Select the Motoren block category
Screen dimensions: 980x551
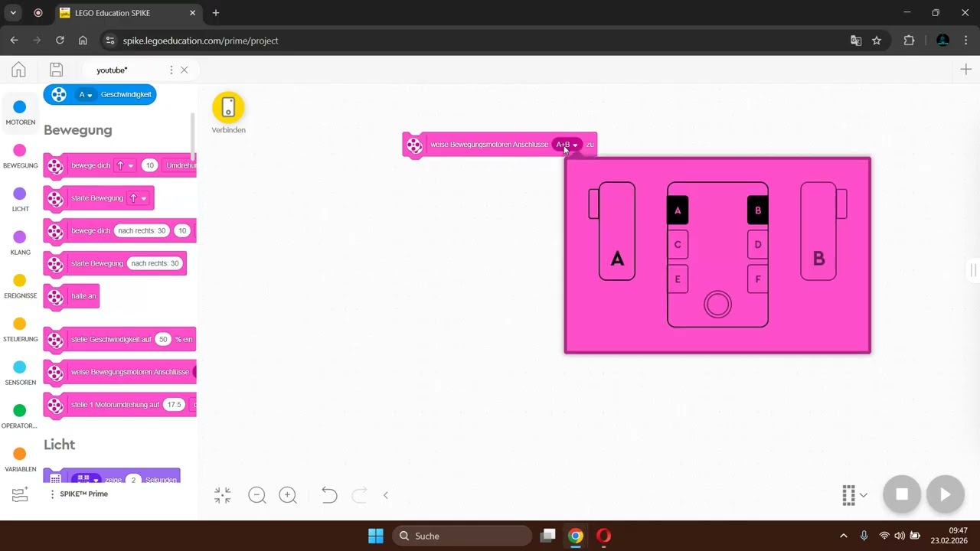coord(20,112)
